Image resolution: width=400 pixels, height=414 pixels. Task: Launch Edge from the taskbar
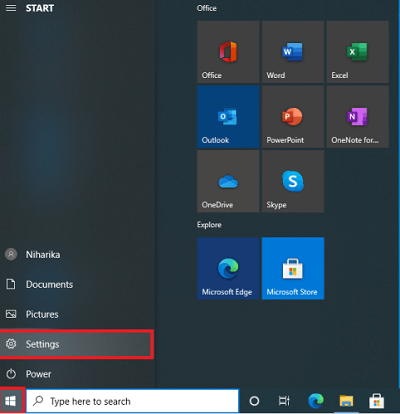point(316,401)
